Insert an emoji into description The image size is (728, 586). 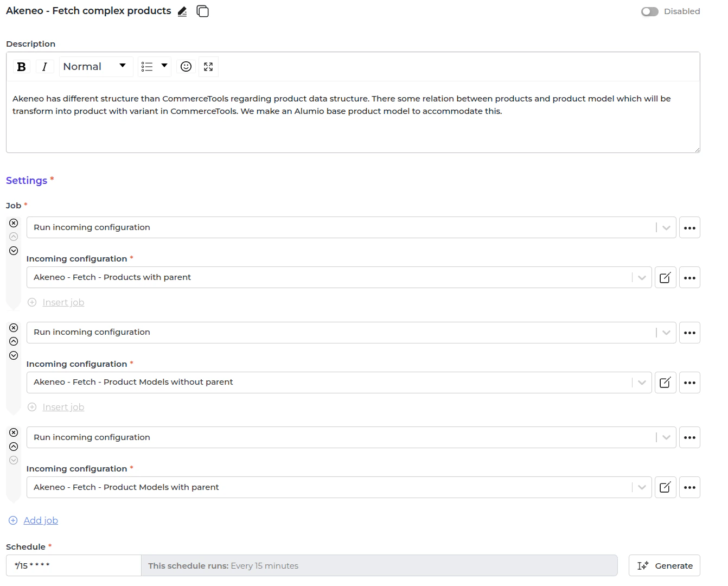pyautogui.click(x=186, y=67)
